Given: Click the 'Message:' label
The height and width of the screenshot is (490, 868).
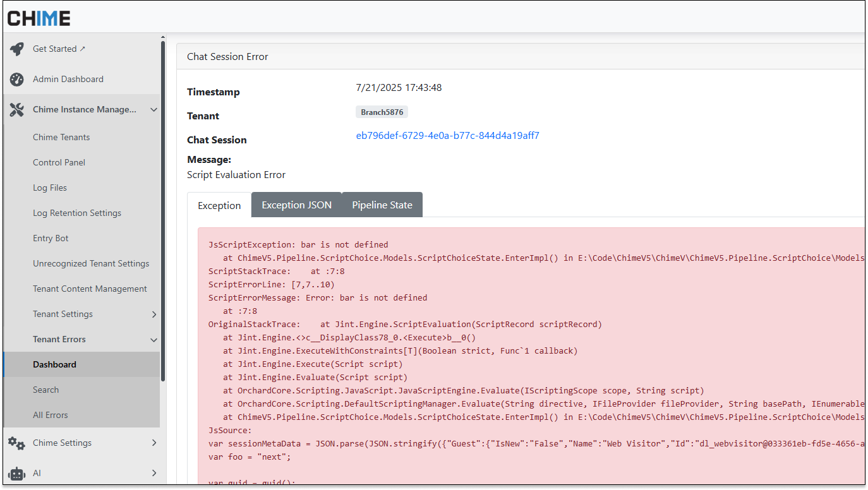Looking at the screenshot, I should [209, 160].
